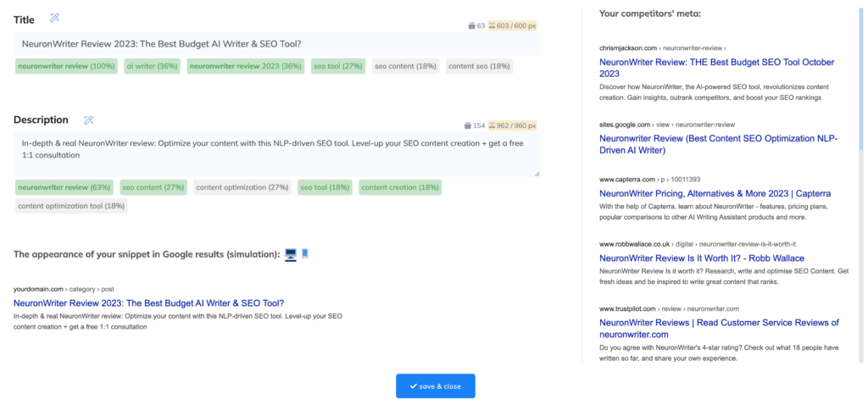Select keyword tag content optimization (27%)

pos(242,187)
